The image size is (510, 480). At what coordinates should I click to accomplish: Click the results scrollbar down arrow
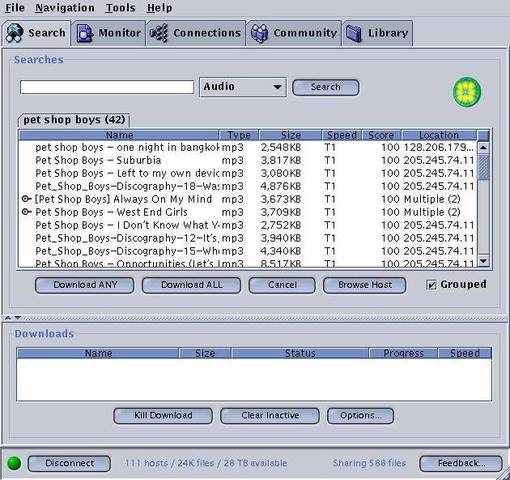click(x=483, y=261)
